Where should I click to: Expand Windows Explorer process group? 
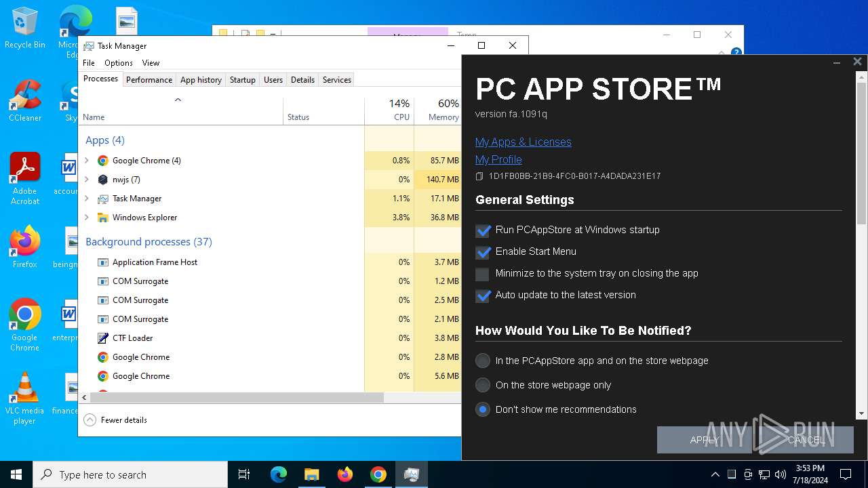[x=87, y=218]
